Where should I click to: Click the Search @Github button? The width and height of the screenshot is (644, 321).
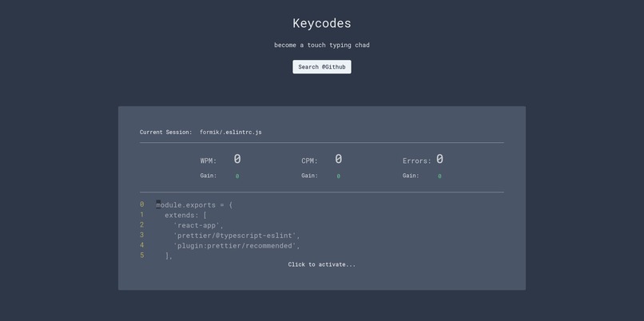pos(321,67)
